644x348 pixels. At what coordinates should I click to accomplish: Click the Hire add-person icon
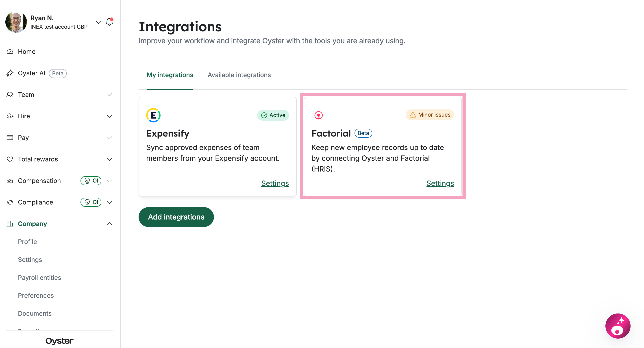[10, 116]
